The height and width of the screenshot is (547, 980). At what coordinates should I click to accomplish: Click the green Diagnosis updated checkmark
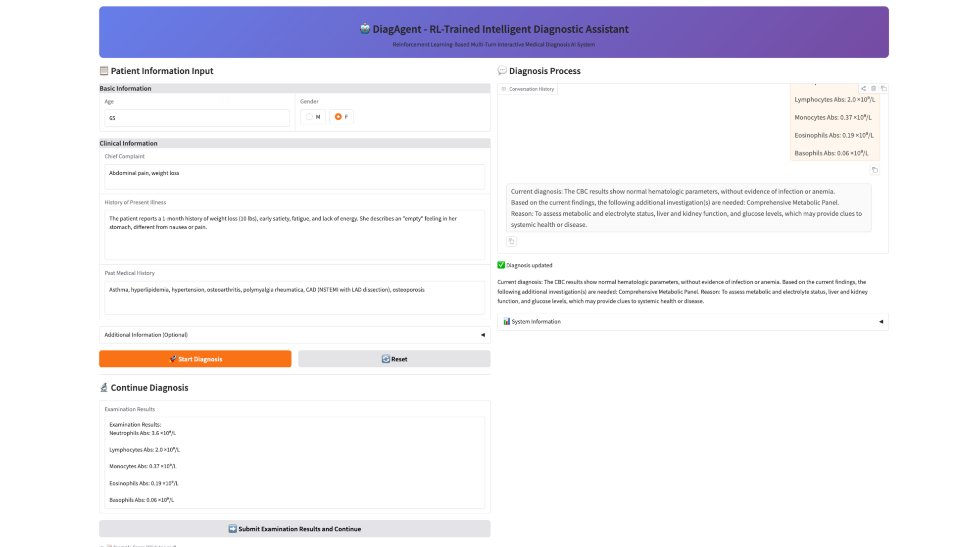coord(501,265)
